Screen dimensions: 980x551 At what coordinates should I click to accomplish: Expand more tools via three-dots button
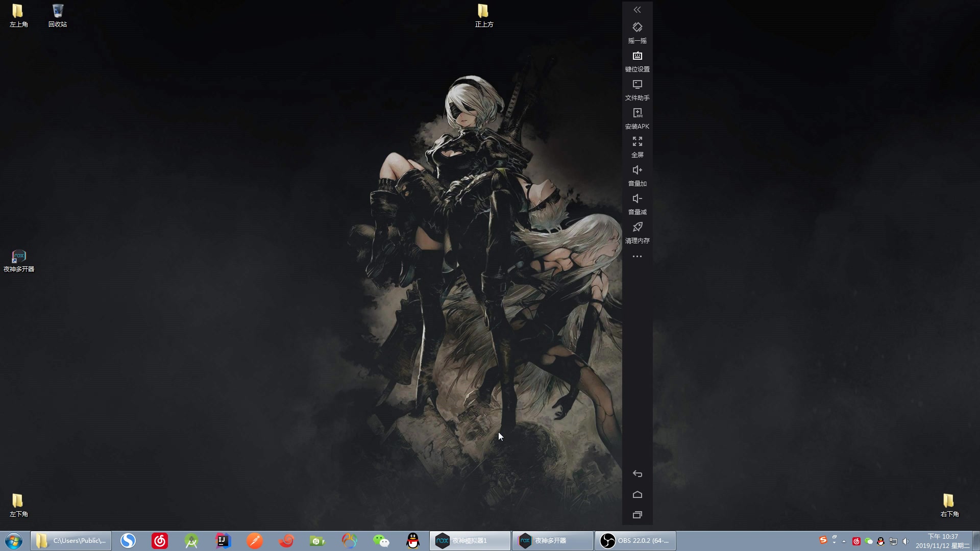click(x=637, y=257)
